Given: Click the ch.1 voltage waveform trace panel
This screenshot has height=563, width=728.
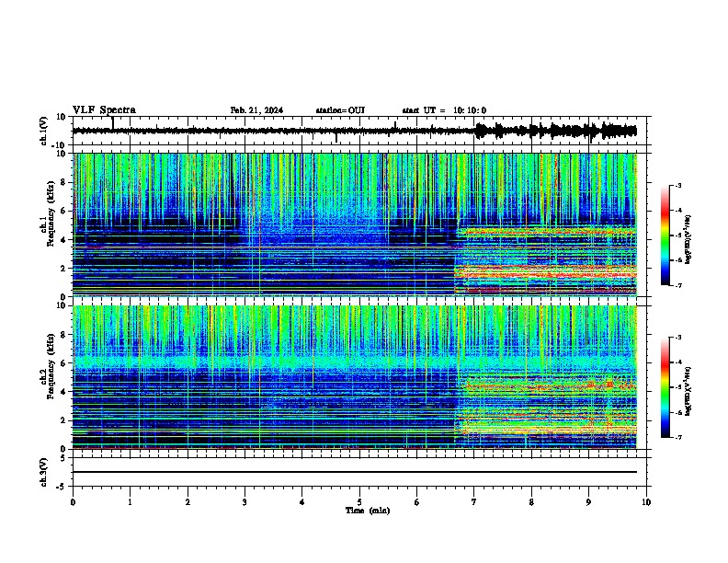Looking at the screenshot, I should (359, 131).
